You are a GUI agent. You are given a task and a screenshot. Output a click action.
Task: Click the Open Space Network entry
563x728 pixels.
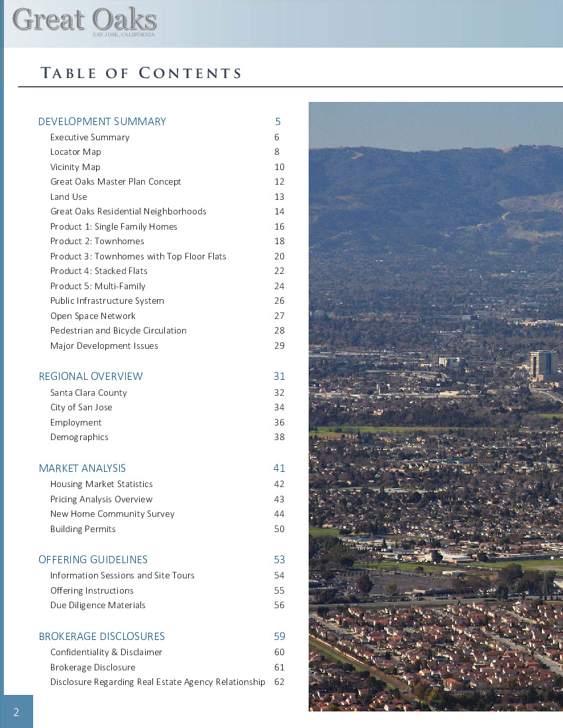point(93,316)
